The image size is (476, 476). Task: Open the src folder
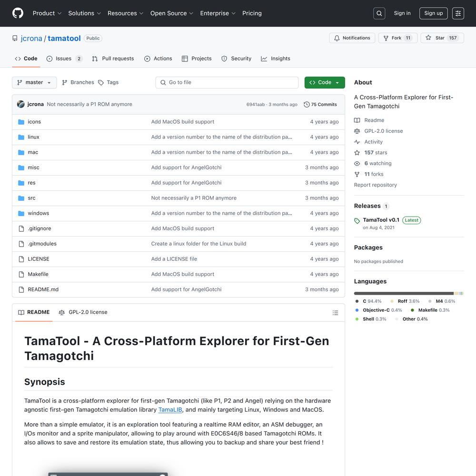tap(31, 198)
